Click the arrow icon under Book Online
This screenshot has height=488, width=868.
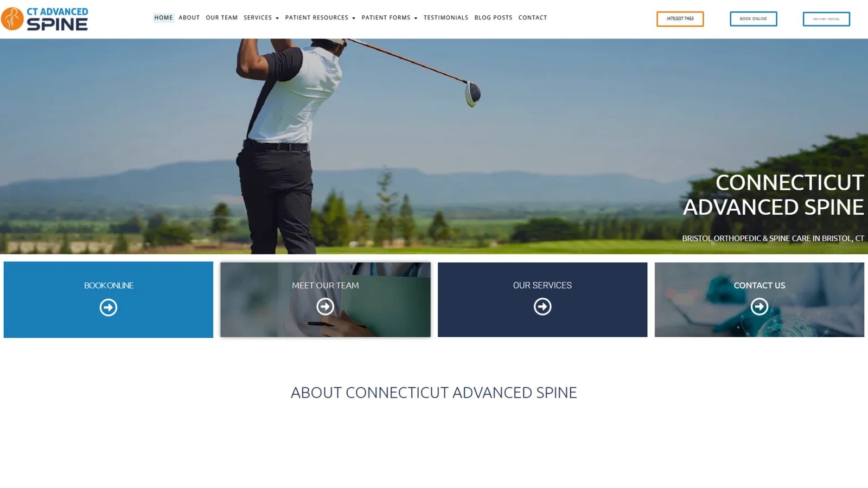(108, 307)
